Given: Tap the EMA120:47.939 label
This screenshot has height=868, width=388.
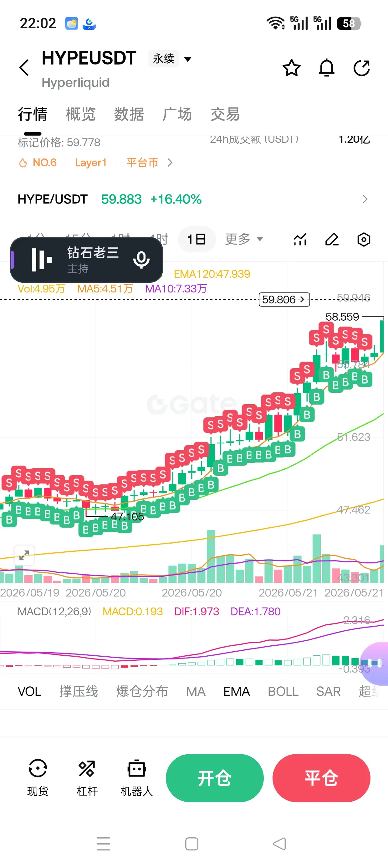Looking at the screenshot, I should point(212,274).
